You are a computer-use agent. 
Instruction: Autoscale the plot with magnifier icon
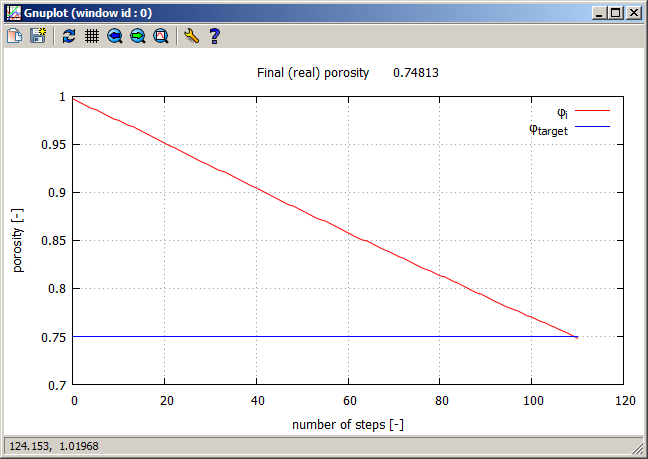click(161, 36)
